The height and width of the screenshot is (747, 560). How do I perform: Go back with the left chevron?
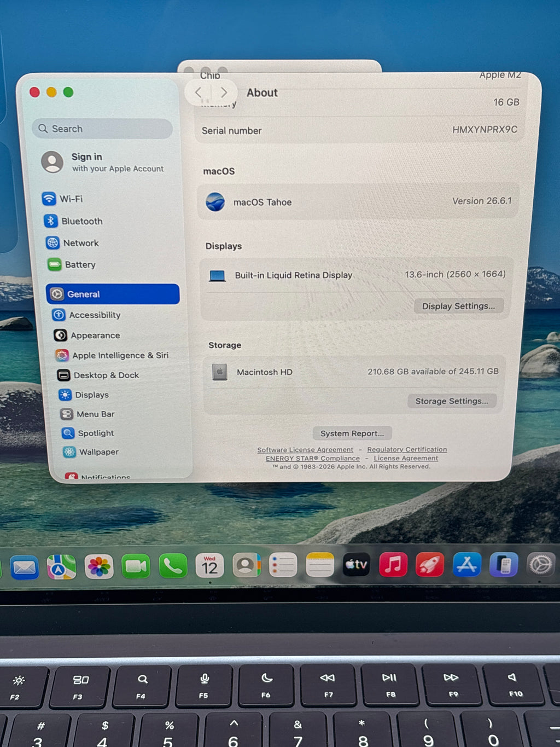point(199,92)
